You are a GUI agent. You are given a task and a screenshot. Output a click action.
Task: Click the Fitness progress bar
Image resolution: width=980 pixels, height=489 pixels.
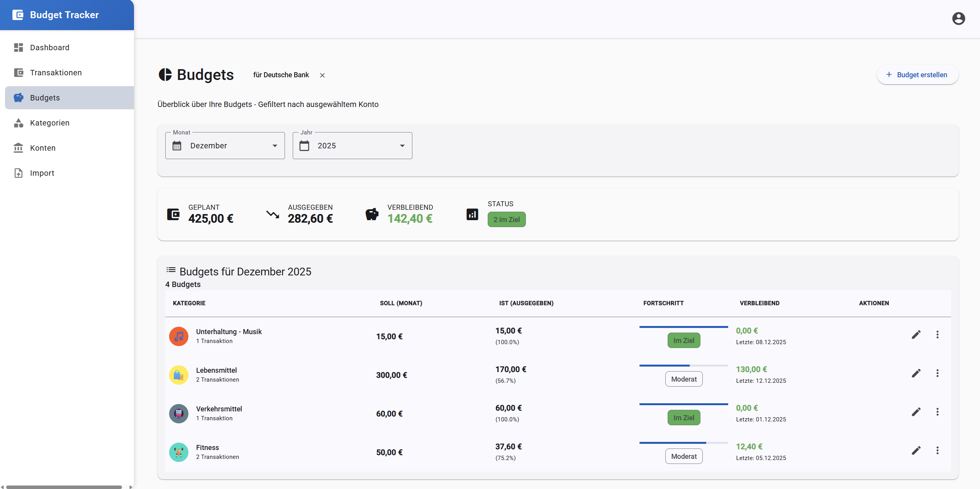pos(684,443)
